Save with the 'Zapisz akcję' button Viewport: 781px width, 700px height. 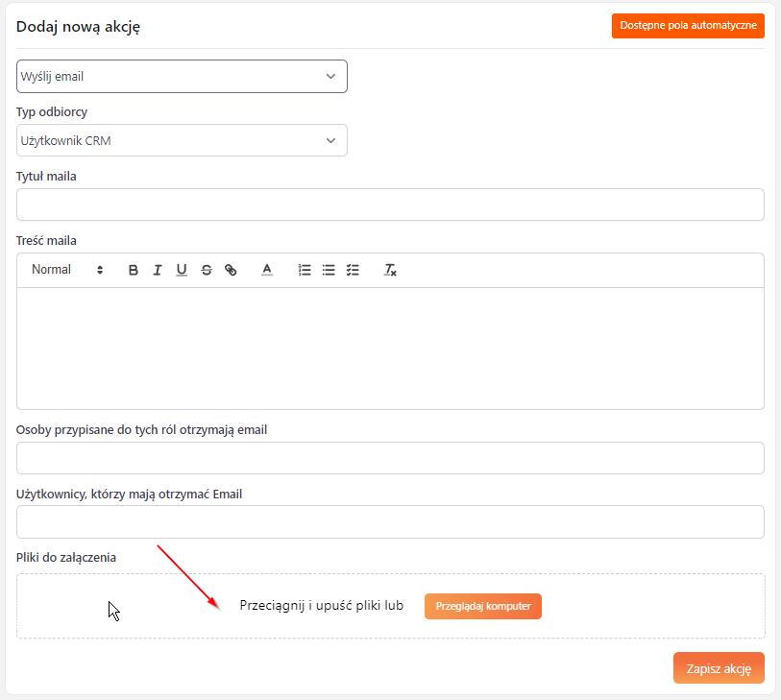pos(719,667)
